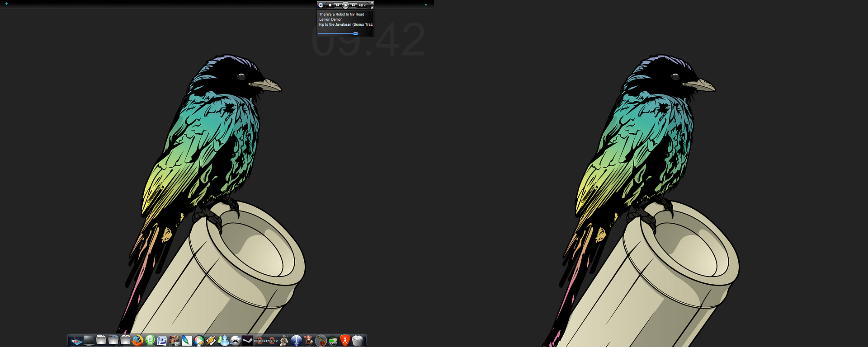Viewport: 868px width, 347px height.
Task: Skip to the next track
Action: 354,5
